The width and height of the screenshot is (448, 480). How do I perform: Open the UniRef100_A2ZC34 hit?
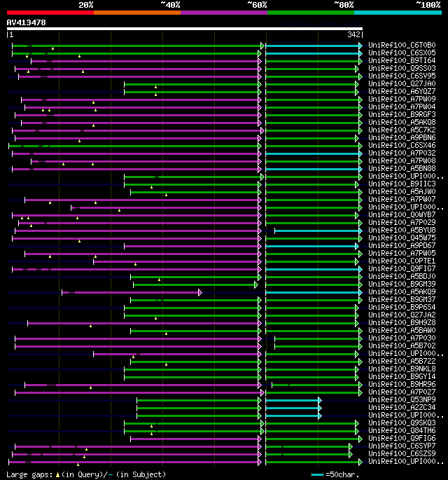401,408
